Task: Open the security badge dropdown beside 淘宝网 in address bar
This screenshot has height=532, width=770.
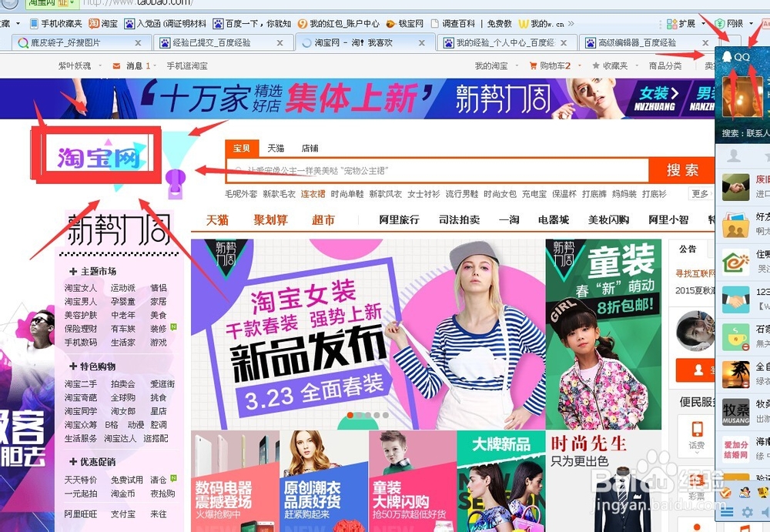Action: [x=72, y=2]
